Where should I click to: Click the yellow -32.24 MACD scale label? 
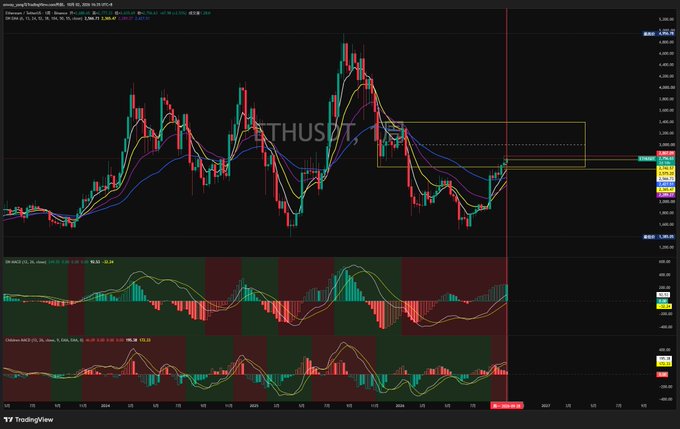point(664,306)
